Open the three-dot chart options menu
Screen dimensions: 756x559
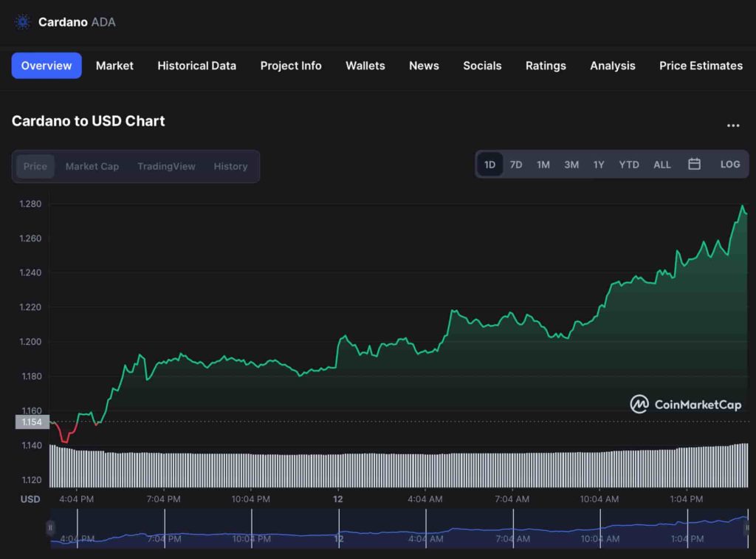[x=732, y=126]
